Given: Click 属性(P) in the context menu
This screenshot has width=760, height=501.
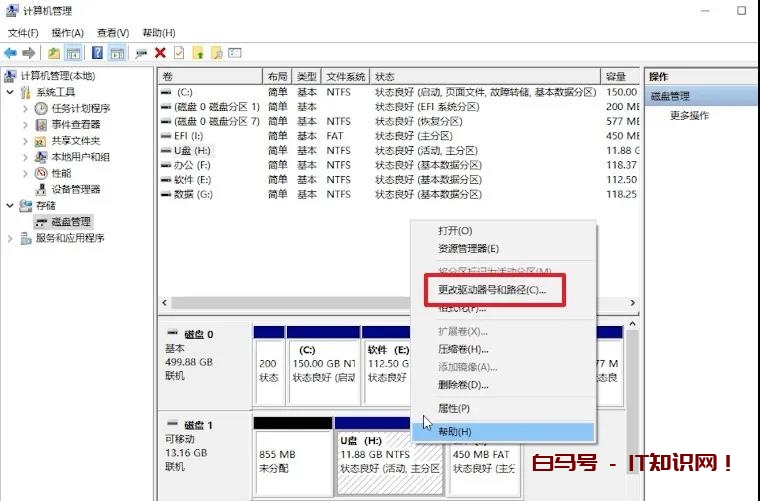Looking at the screenshot, I should tap(454, 409).
